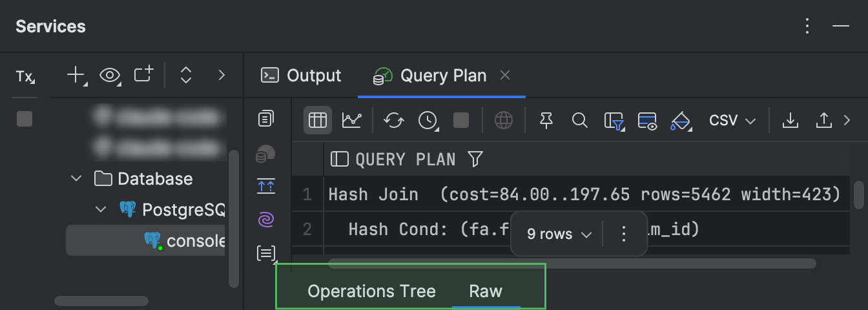Add a new service with the plus icon
The image size is (868, 310).
point(77,76)
